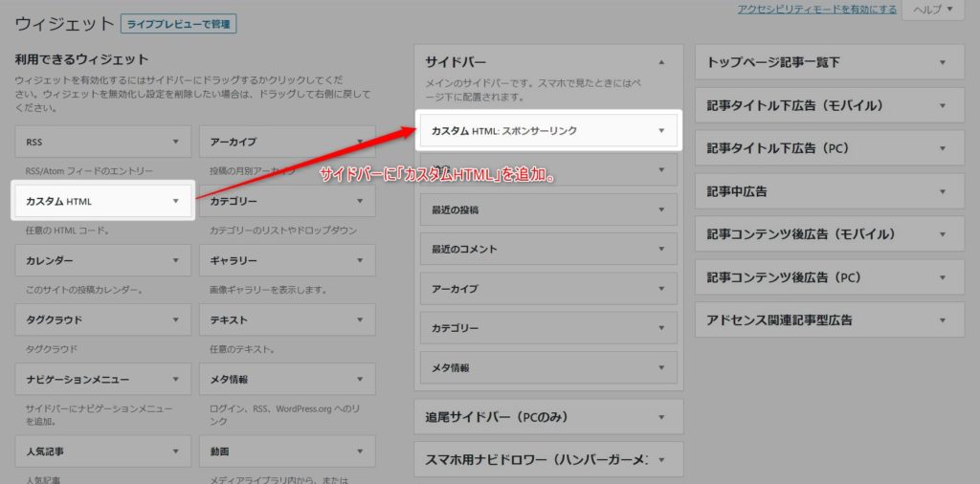Image resolution: width=980 pixels, height=484 pixels.
Task: Open アクセシビリティモードを有効にする link
Action: tap(816, 10)
